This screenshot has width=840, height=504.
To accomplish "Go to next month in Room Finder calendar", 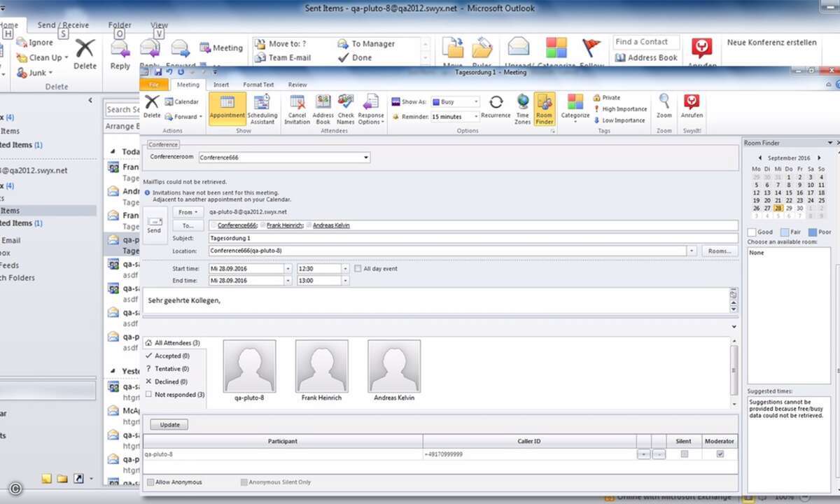I will coord(820,158).
